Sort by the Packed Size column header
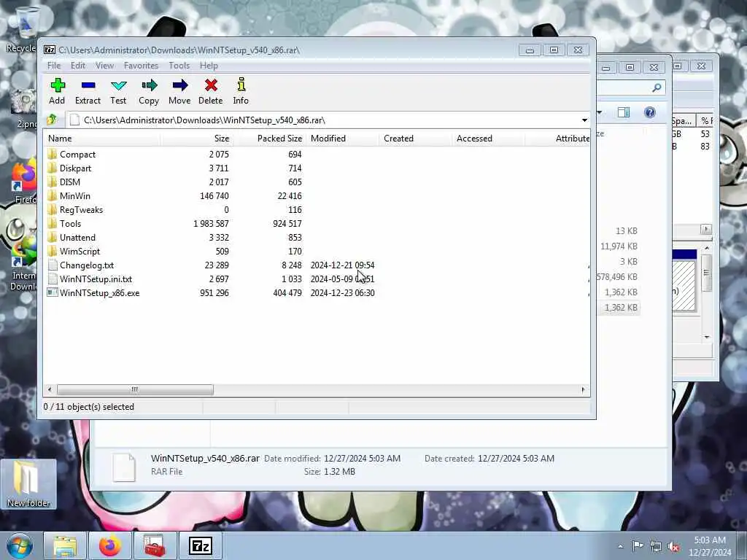747x560 pixels. point(270,139)
